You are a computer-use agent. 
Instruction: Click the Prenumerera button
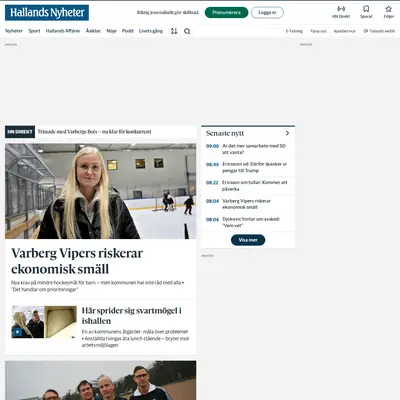coord(226,13)
